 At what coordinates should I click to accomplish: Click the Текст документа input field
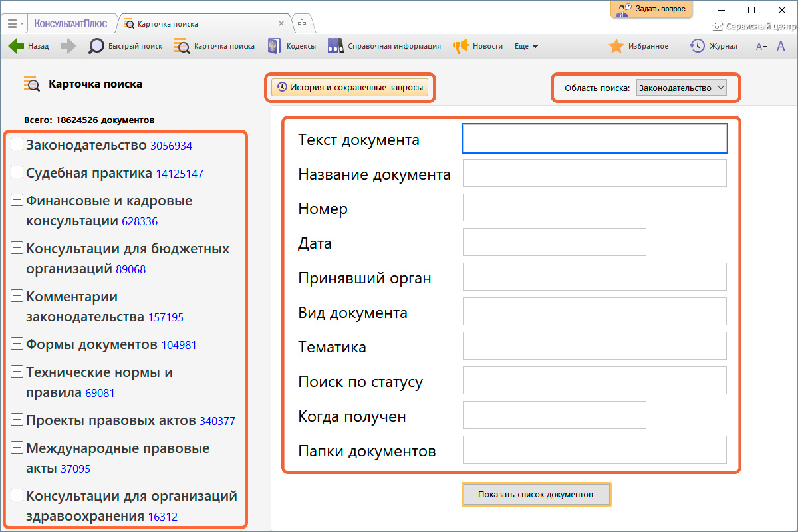(x=595, y=139)
